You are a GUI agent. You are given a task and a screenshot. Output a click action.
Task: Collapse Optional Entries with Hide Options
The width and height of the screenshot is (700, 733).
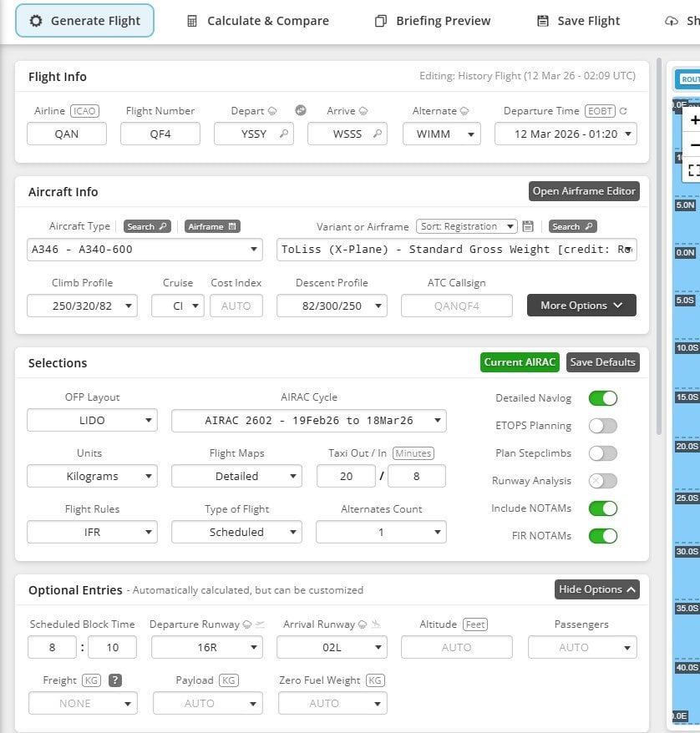tap(596, 589)
